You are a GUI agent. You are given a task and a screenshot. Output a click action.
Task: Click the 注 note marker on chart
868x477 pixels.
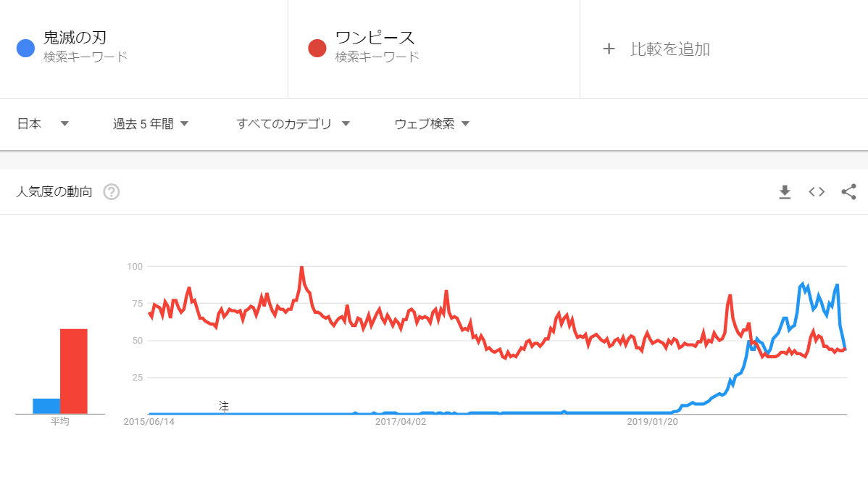pos(224,406)
